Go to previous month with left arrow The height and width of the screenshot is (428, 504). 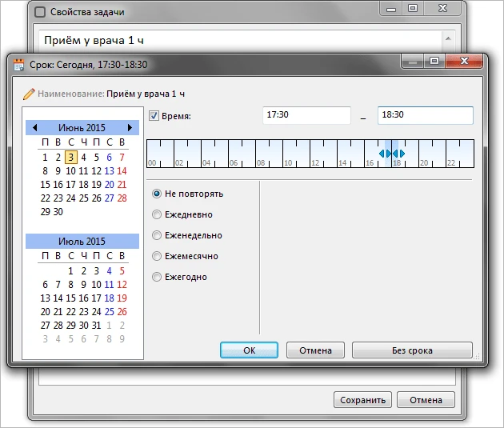coord(34,128)
